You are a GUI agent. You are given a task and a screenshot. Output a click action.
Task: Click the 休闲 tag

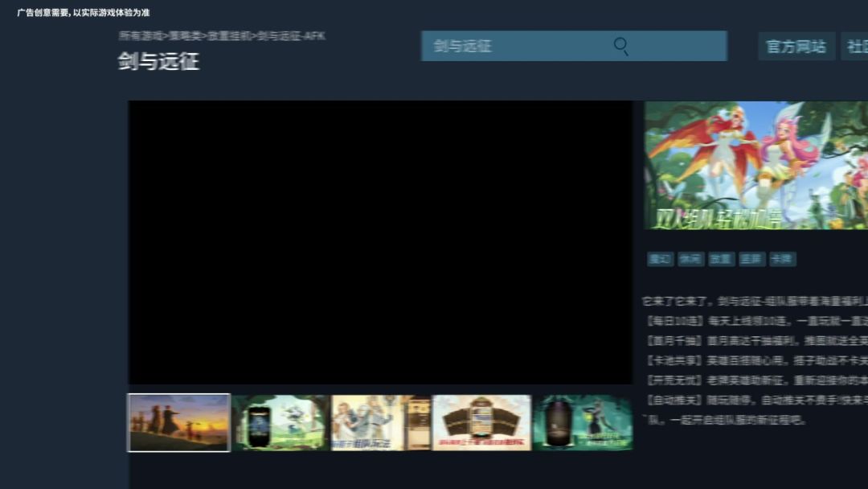(x=691, y=259)
